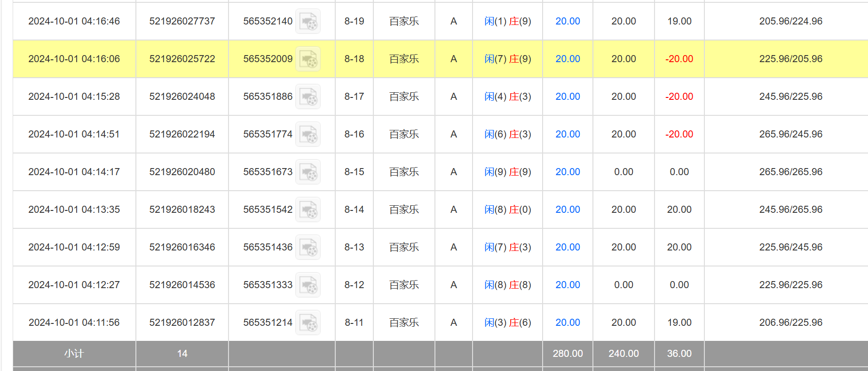Screen dimensions: 868x371
Task: Click the replay icon next to 565351333
Action: point(308,285)
